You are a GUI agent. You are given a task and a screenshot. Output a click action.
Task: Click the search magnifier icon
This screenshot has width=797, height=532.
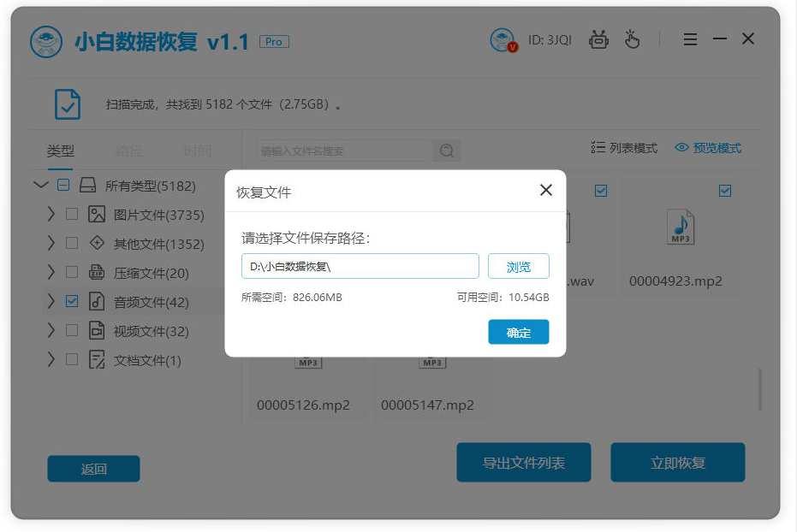point(447,151)
